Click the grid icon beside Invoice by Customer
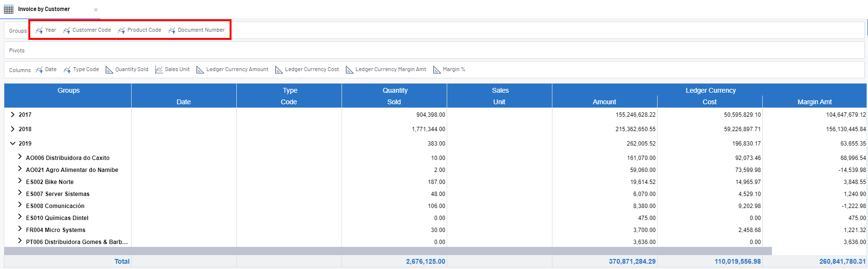 9,9
